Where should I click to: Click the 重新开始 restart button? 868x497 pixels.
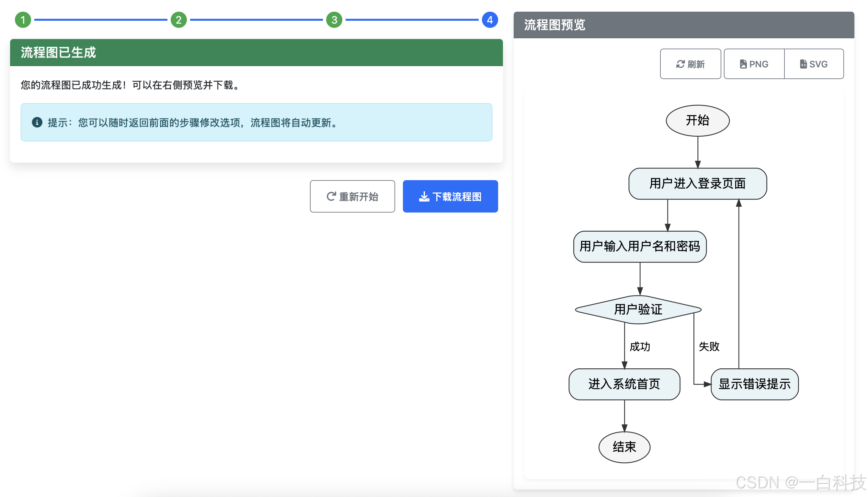[x=352, y=196]
